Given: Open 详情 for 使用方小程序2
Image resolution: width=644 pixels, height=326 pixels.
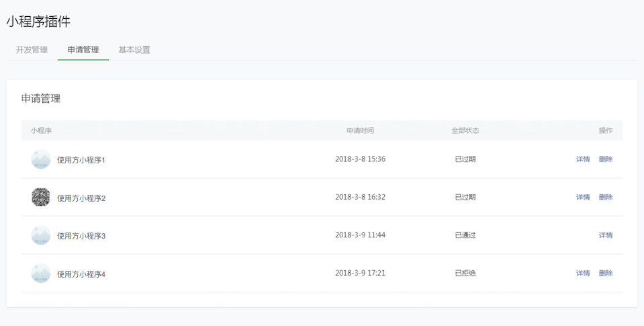Looking at the screenshot, I should (x=583, y=197).
